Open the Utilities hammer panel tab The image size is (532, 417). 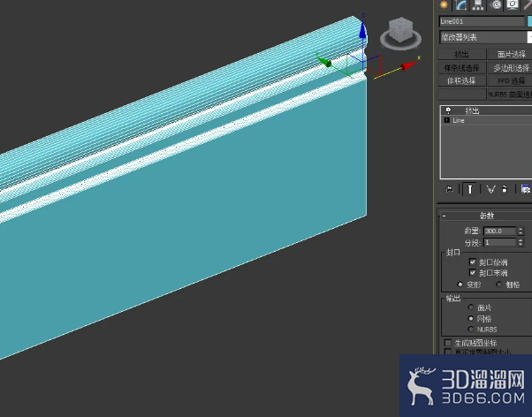point(528,4)
